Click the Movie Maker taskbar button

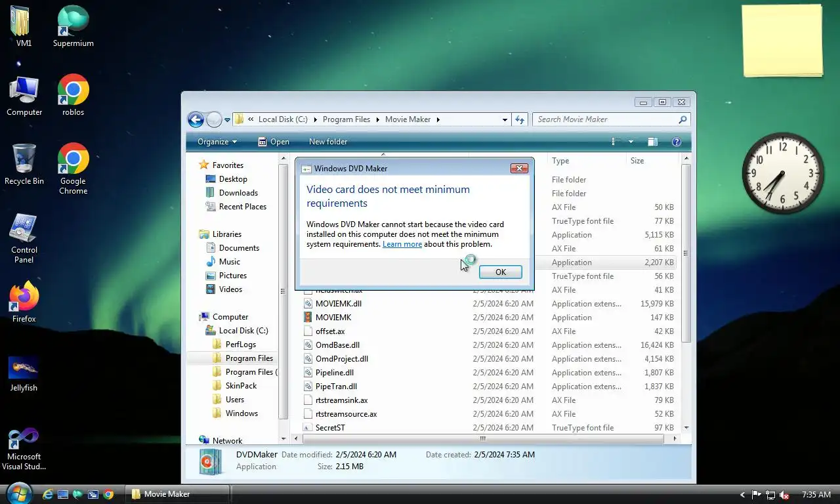tap(177, 494)
